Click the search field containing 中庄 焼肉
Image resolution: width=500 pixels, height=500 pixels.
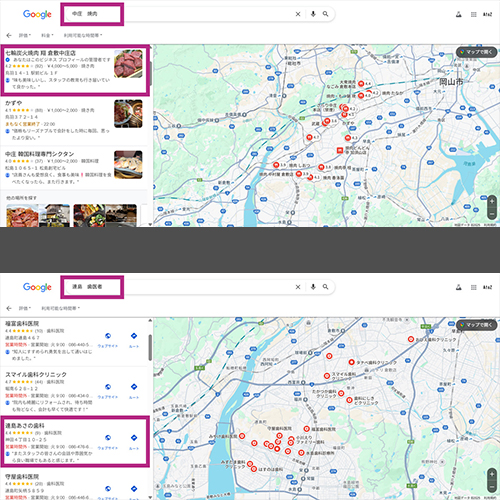click(x=200, y=14)
